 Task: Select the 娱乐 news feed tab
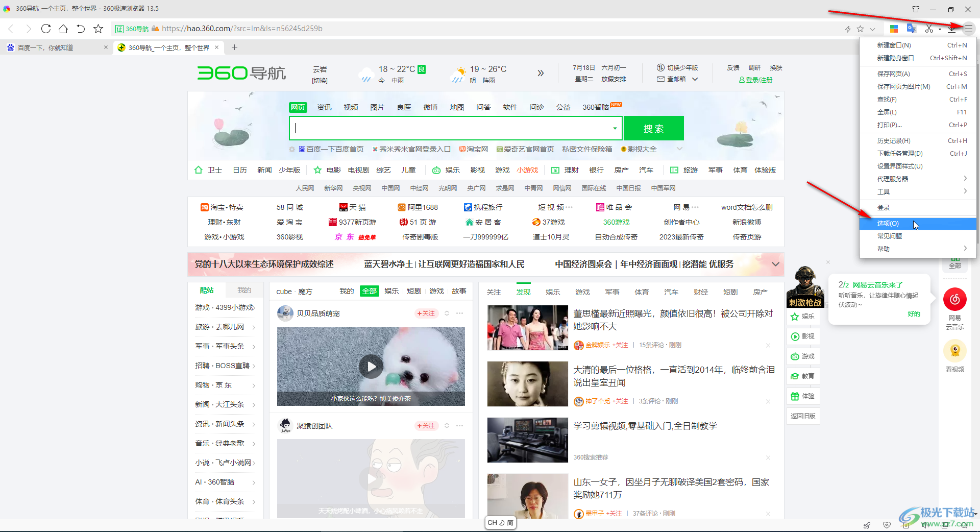(x=553, y=292)
